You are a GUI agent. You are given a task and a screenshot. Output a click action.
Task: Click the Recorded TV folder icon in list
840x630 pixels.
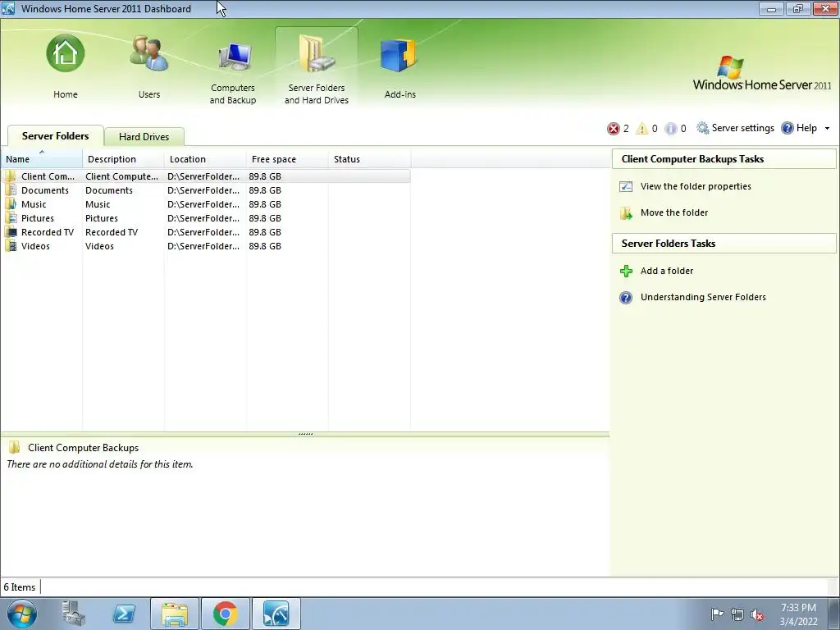11,232
